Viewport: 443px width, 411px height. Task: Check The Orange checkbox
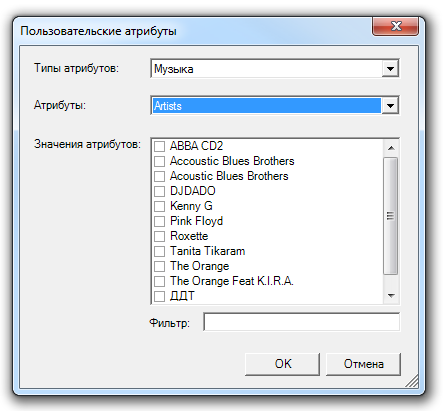[159, 266]
